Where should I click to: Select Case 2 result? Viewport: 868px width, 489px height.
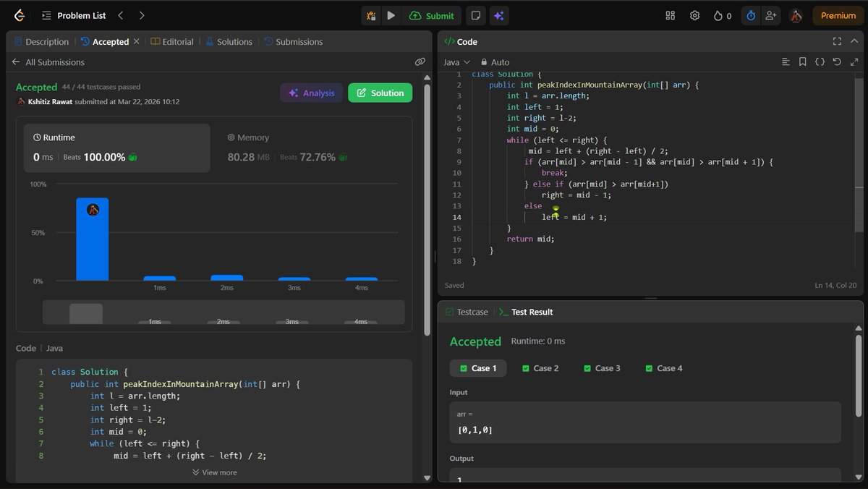pyautogui.click(x=540, y=368)
